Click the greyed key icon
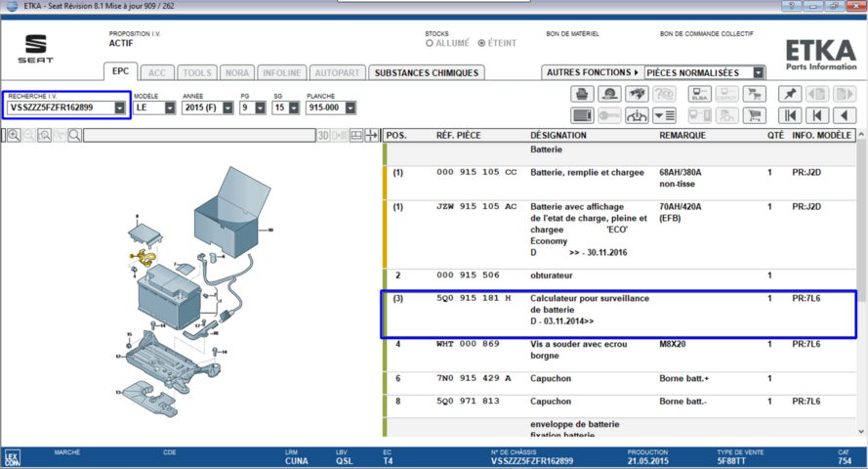 609,115
